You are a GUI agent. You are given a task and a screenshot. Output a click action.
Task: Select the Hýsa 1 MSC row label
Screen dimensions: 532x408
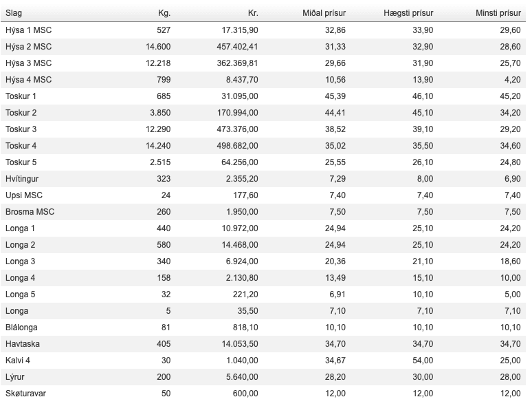(28, 30)
